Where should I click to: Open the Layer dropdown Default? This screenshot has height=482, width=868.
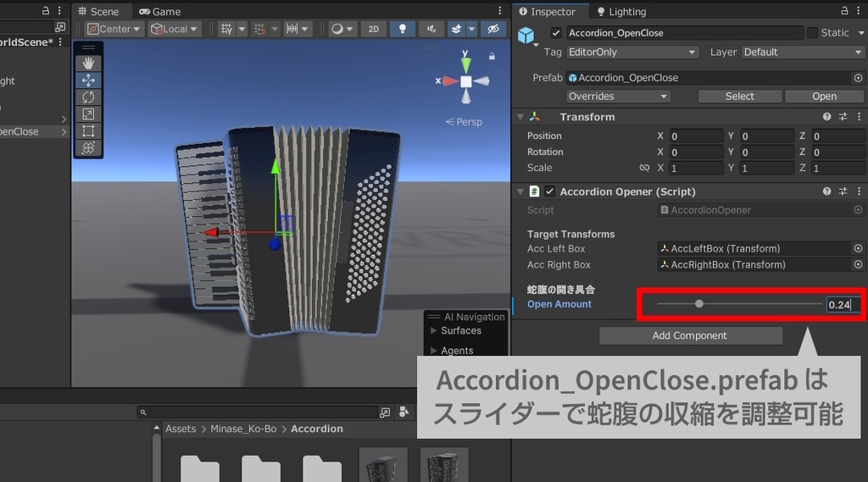click(x=802, y=52)
